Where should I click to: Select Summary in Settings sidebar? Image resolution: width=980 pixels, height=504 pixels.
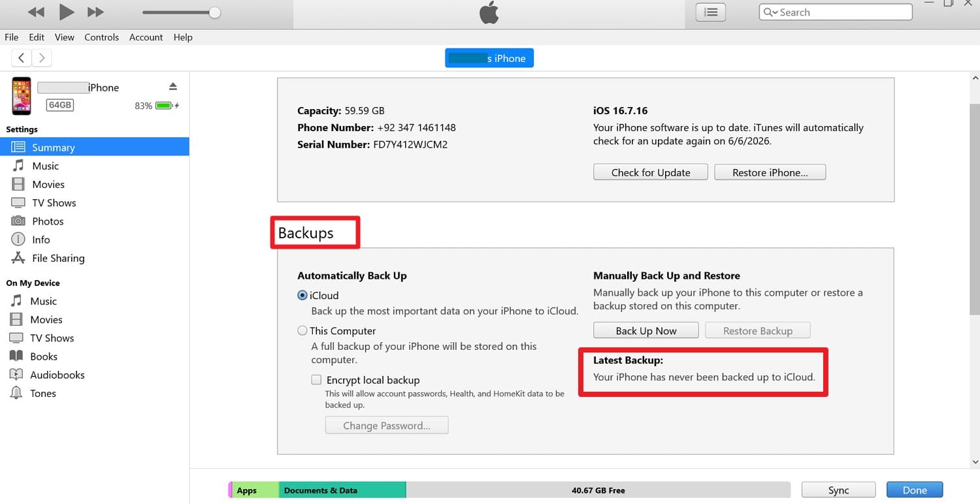(95, 147)
